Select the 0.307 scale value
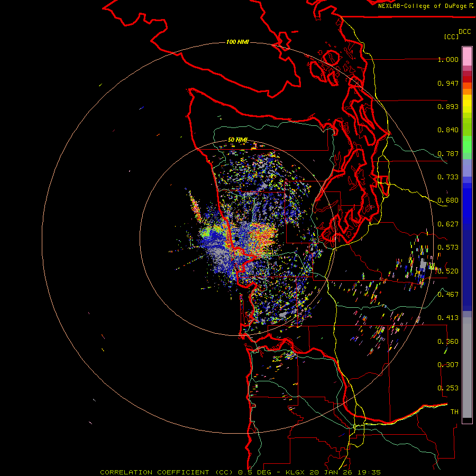The width and height of the screenshot is (476, 476). pos(448,365)
